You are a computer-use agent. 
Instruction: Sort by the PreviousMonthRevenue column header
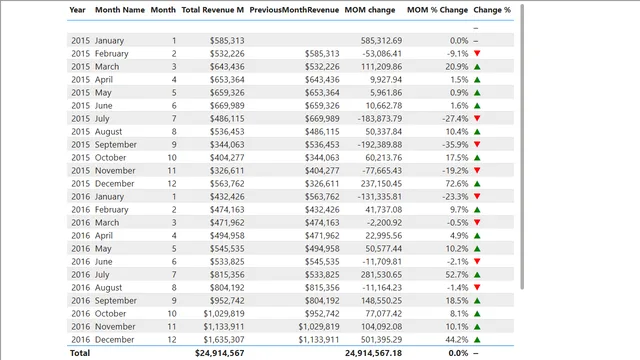pyautogui.click(x=294, y=10)
